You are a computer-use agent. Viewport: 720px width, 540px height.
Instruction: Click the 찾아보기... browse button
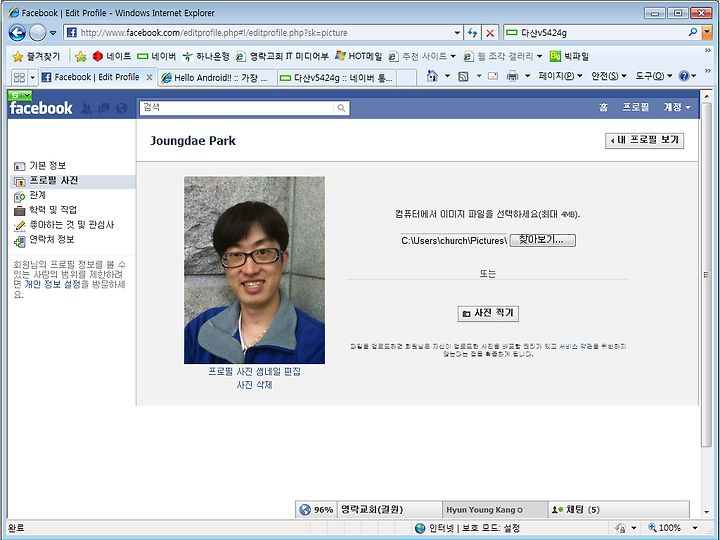coord(542,240)
